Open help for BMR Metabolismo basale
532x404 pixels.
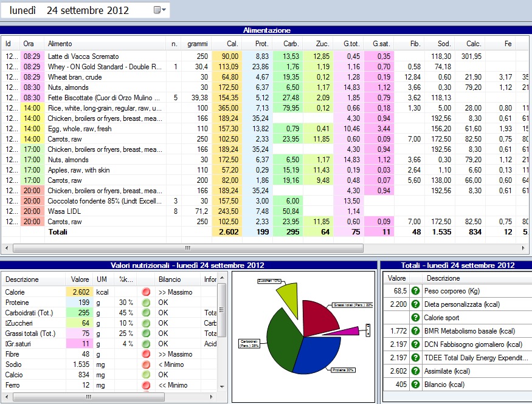416,331
